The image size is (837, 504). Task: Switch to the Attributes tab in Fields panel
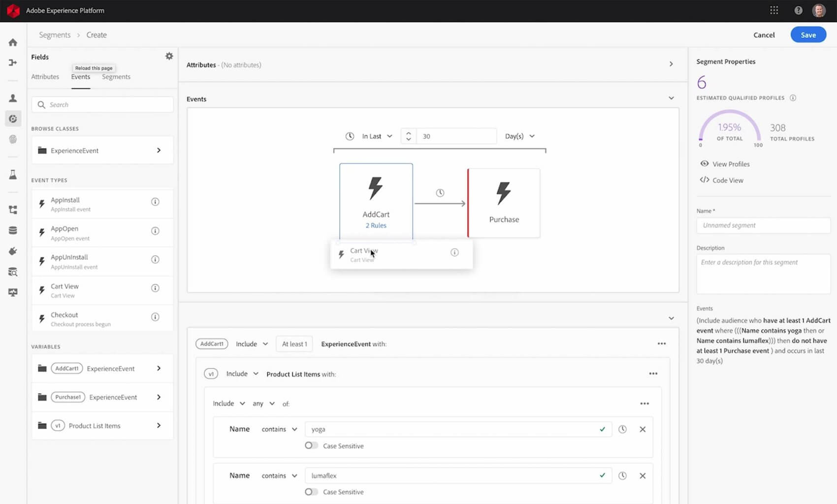45,76
